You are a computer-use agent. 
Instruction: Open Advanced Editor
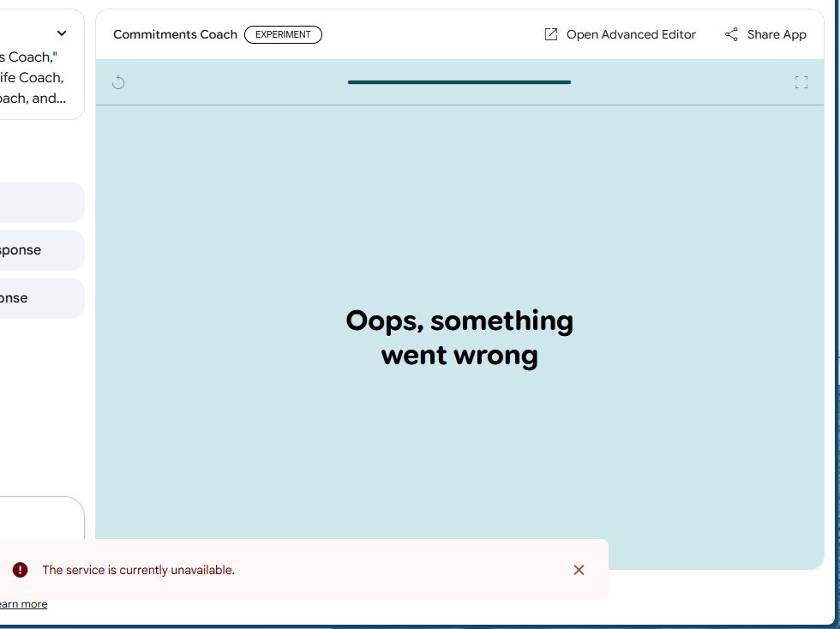[x=621, y=34]
